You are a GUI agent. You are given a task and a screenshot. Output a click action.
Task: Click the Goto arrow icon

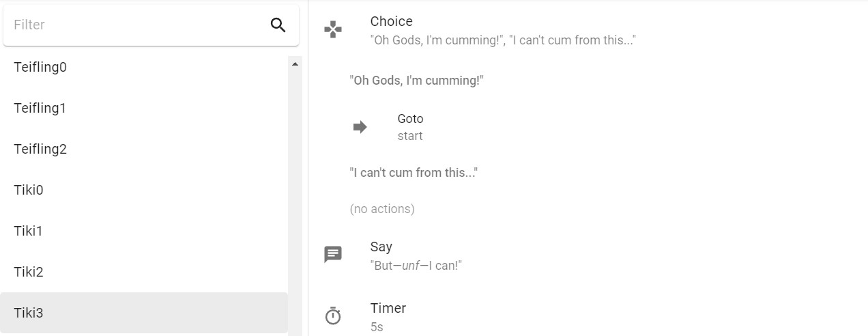[360, 127]
